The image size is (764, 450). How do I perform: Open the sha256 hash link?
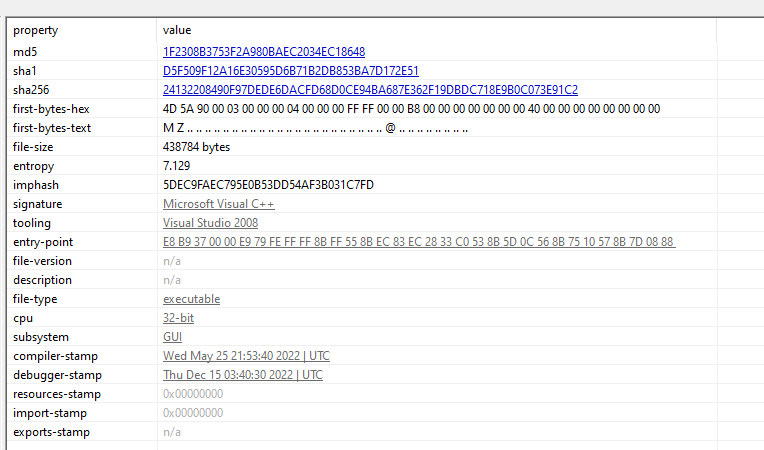370,89
